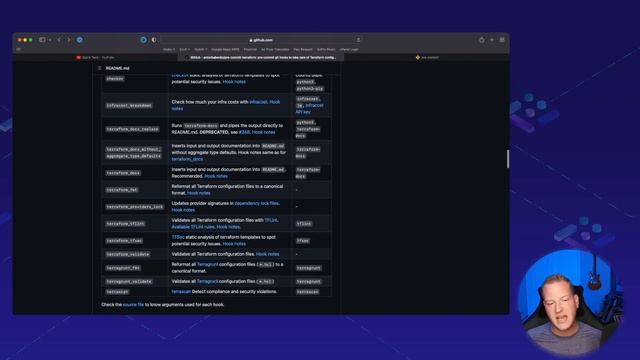Click the presenter webcam thumbnail
This screenshot has height=360, width=640.
point(570,302)
